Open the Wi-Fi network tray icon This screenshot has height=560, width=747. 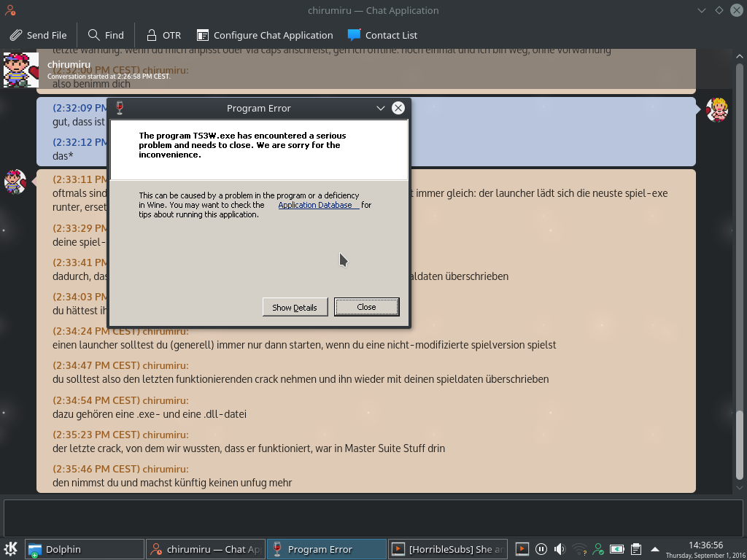[x=579, y=549]
